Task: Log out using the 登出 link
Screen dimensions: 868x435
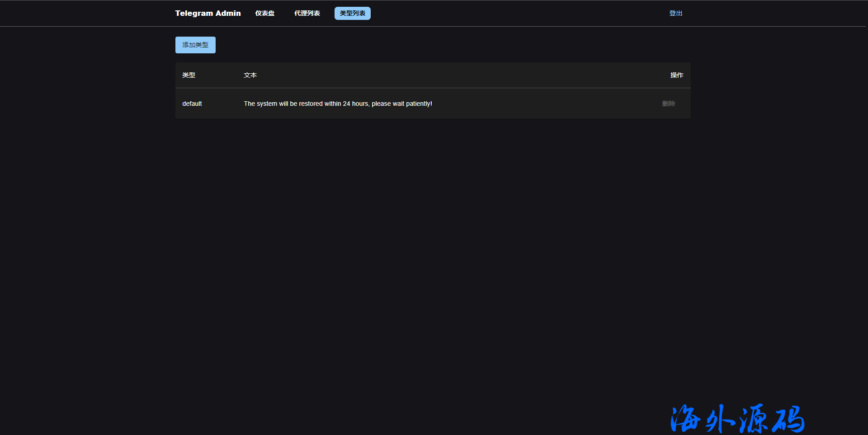Action: coord(675,13)
